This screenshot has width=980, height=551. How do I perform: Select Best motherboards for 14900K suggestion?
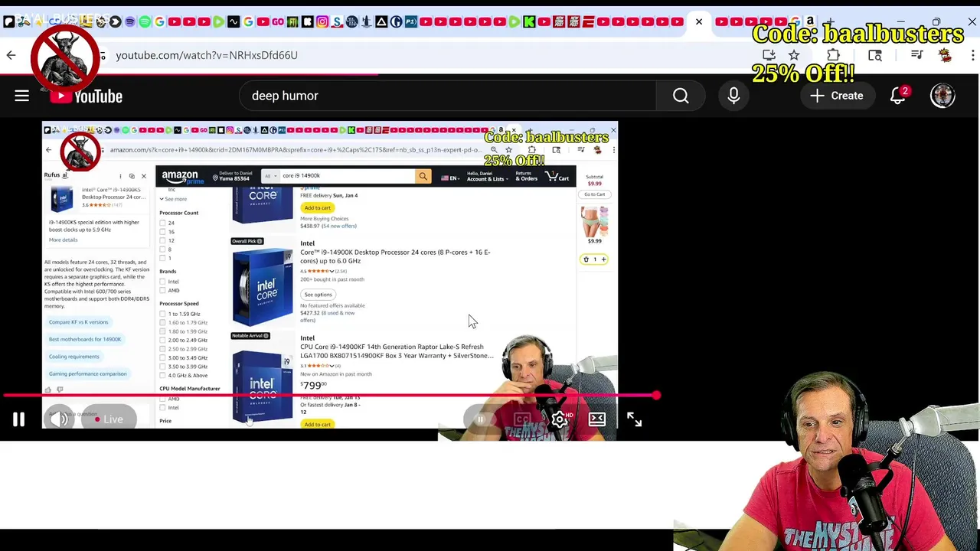[85, 340]
